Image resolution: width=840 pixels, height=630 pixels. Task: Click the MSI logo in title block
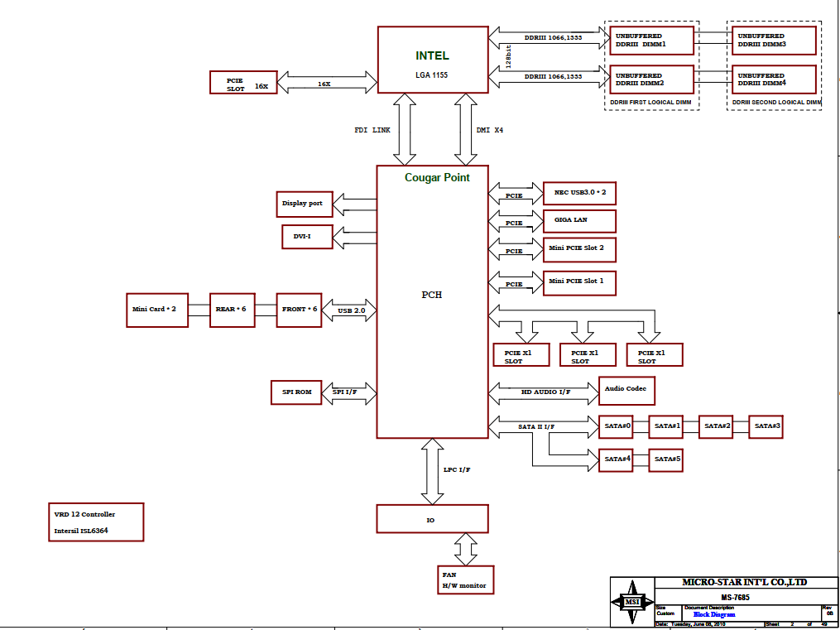[x=631, y=602]
